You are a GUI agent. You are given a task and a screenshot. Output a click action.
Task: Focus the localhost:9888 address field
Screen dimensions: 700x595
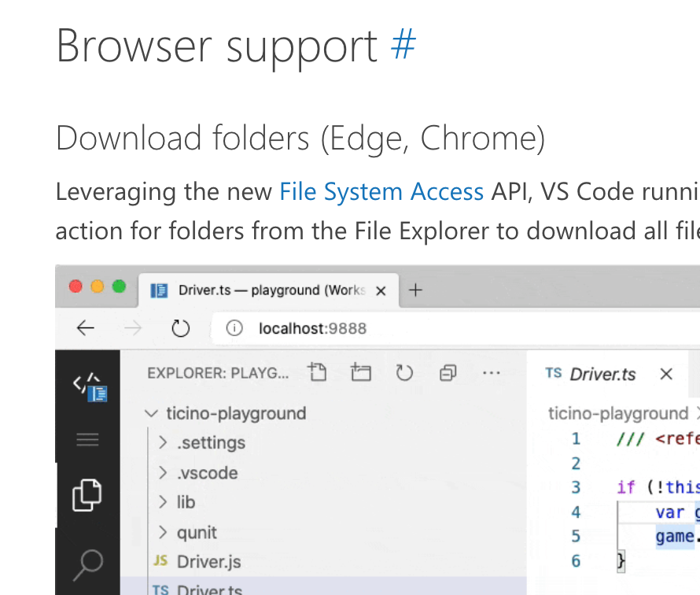(x=456, y=328)
